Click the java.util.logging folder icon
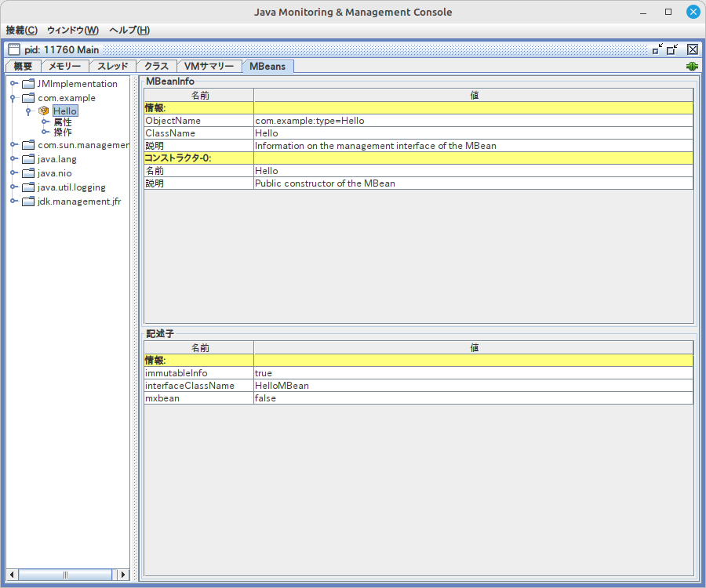Viewport: 706px width, 588px height. coord(28,187)
